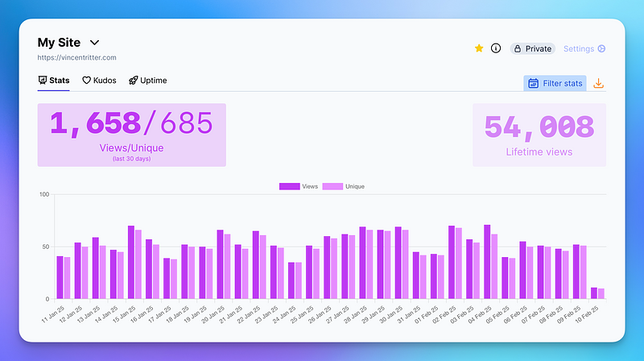Click the 10 Feb 25 axis label

(588, 313)
